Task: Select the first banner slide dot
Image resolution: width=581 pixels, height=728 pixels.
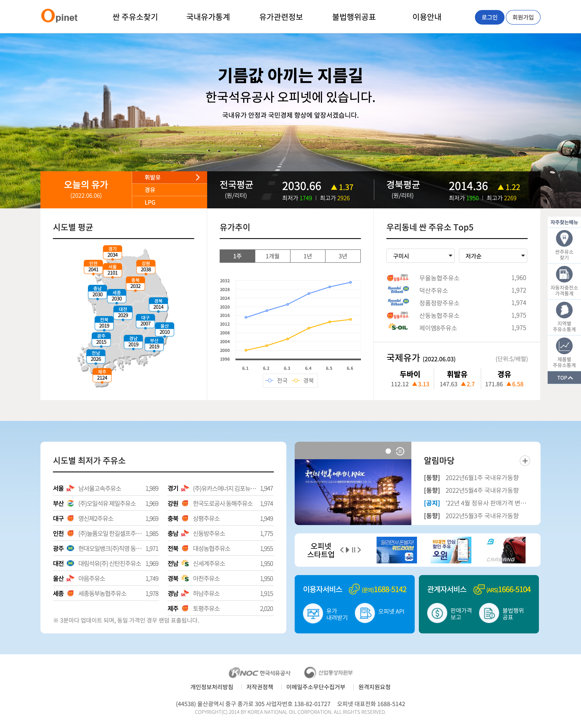Action: click(x=388, y=451)
